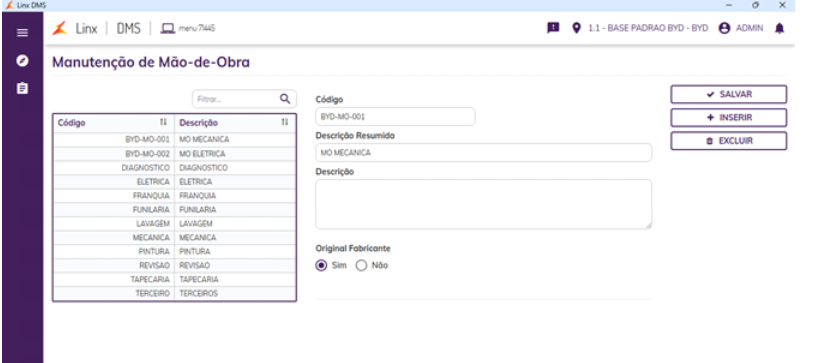This screenshot has width=829, height=363.
Task: Select Não for Original Fabricante
Action: 361,266
